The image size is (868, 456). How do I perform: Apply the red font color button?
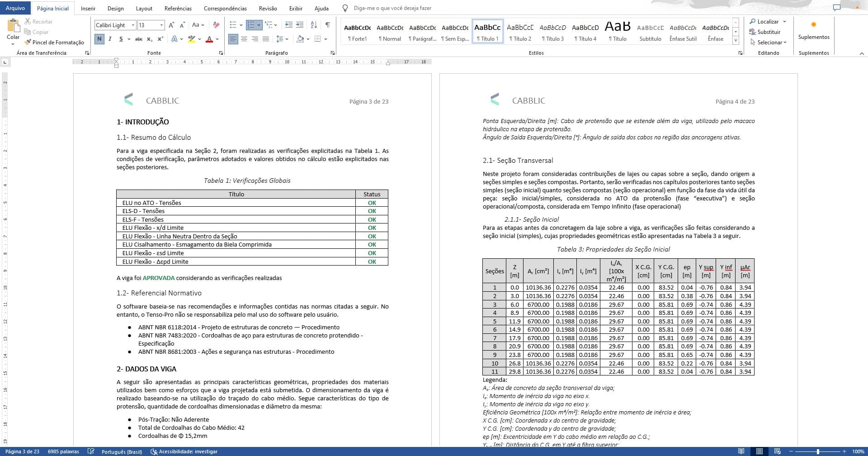click(x=209, y=39)
